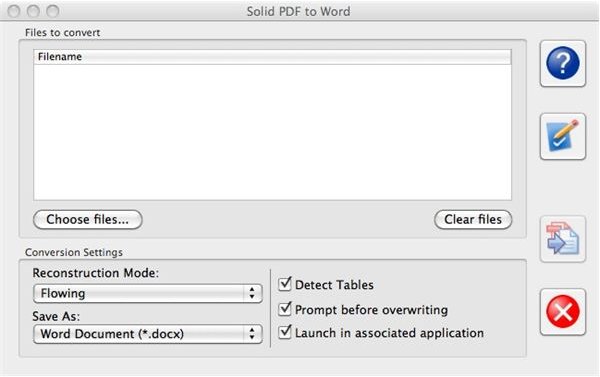Viewport: 600px width, 377px height.
Task: Click the minimize button in the title bar
Action: coord(33,11)
